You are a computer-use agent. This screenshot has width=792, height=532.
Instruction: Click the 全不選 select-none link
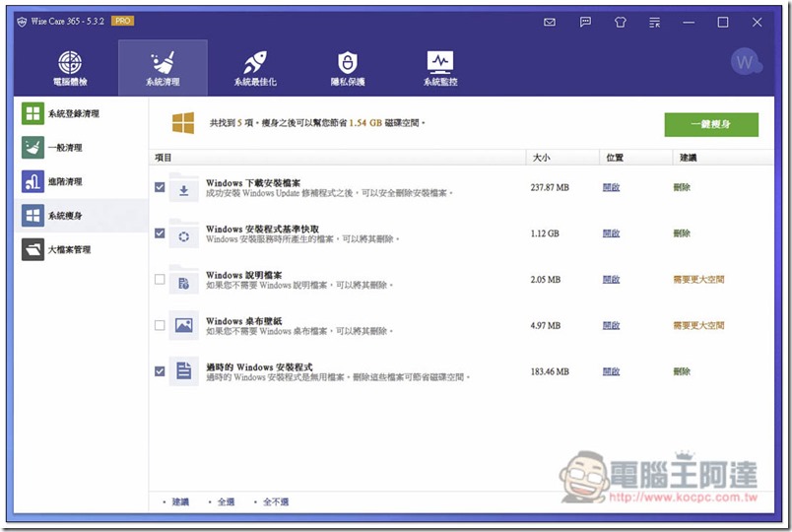[x=276, y=501]
